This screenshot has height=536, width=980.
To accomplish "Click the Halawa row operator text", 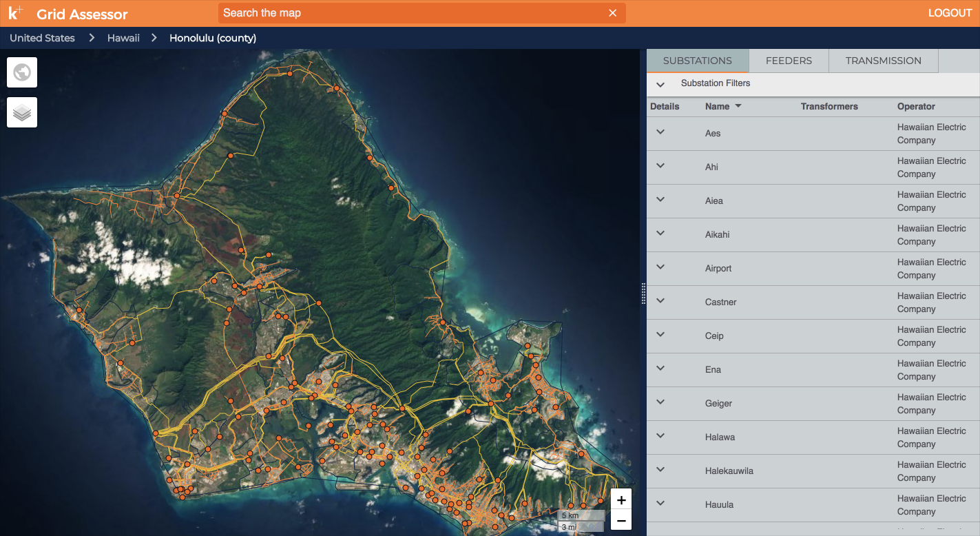I will pos(932,437).
